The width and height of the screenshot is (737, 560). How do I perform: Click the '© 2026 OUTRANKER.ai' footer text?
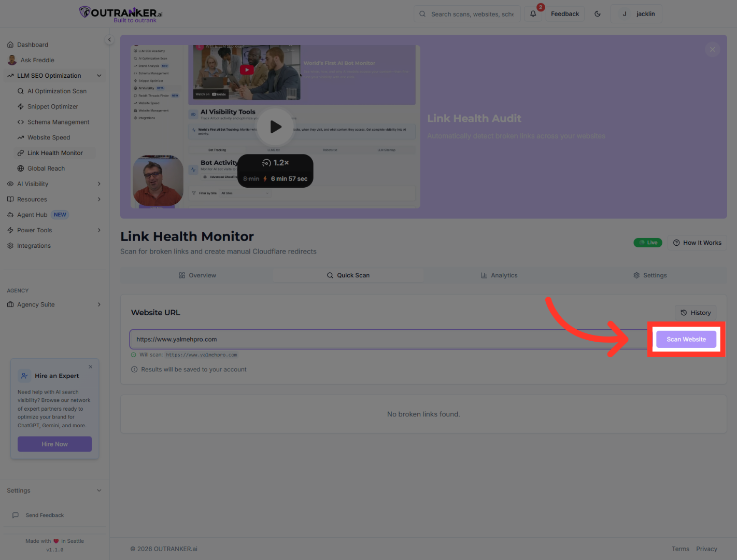click(x=164, y=549)
